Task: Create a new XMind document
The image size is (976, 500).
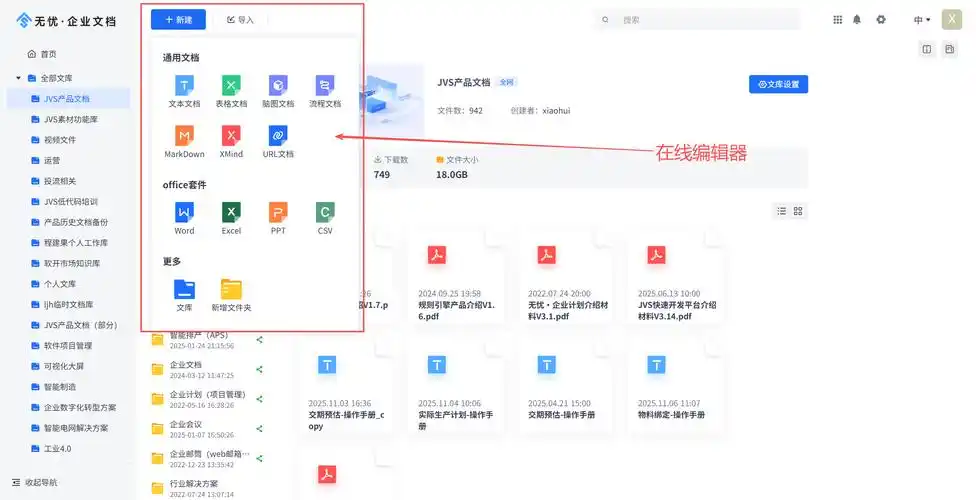Action: (x=231, y=141)
